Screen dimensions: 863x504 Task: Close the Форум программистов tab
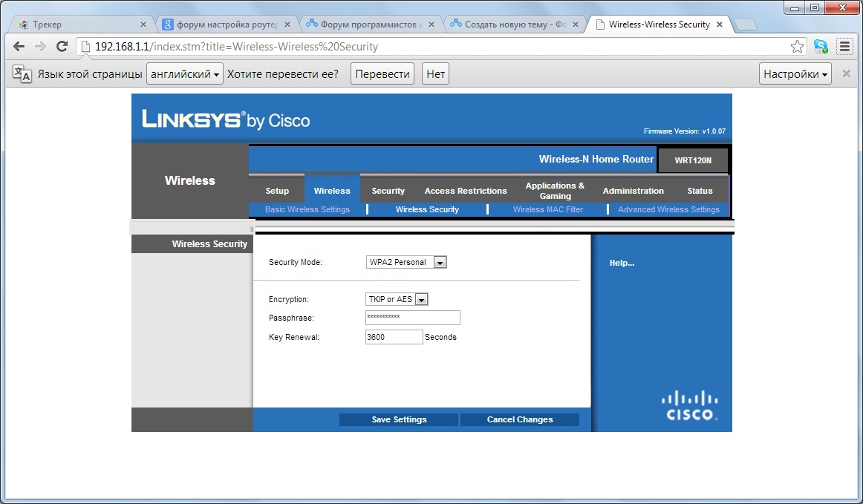pyautogui.click(x=431, y=24)
